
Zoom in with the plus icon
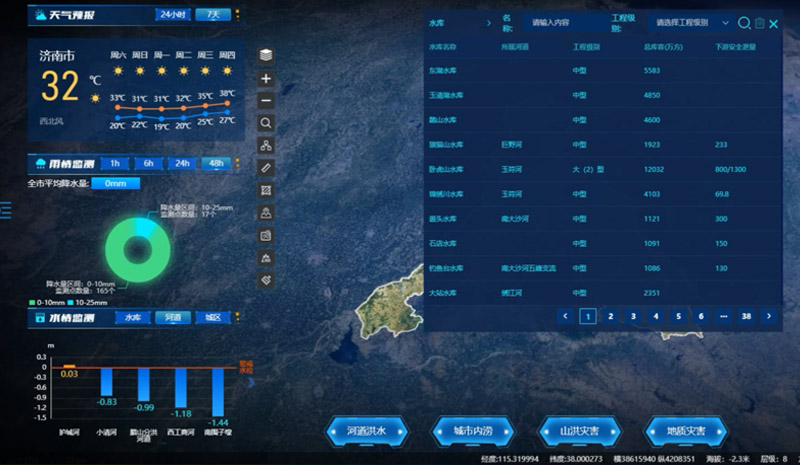pos(266,78)
